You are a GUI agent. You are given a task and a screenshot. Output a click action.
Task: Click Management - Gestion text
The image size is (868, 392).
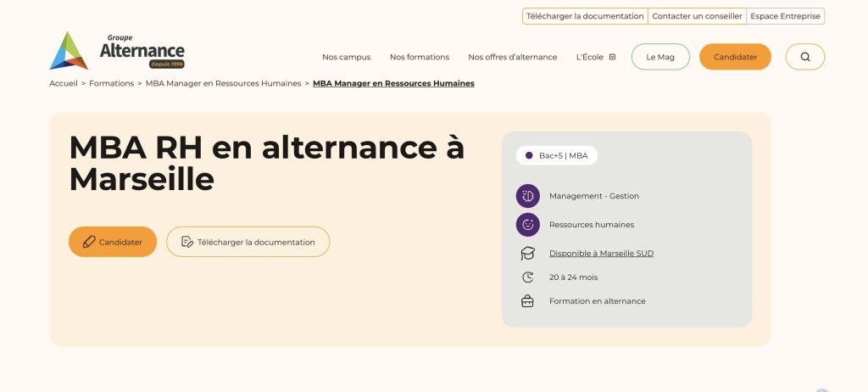594,196
